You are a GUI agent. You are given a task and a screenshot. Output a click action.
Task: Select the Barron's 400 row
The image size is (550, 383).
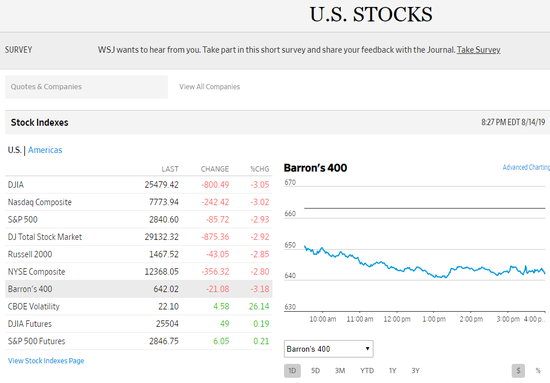139,289
